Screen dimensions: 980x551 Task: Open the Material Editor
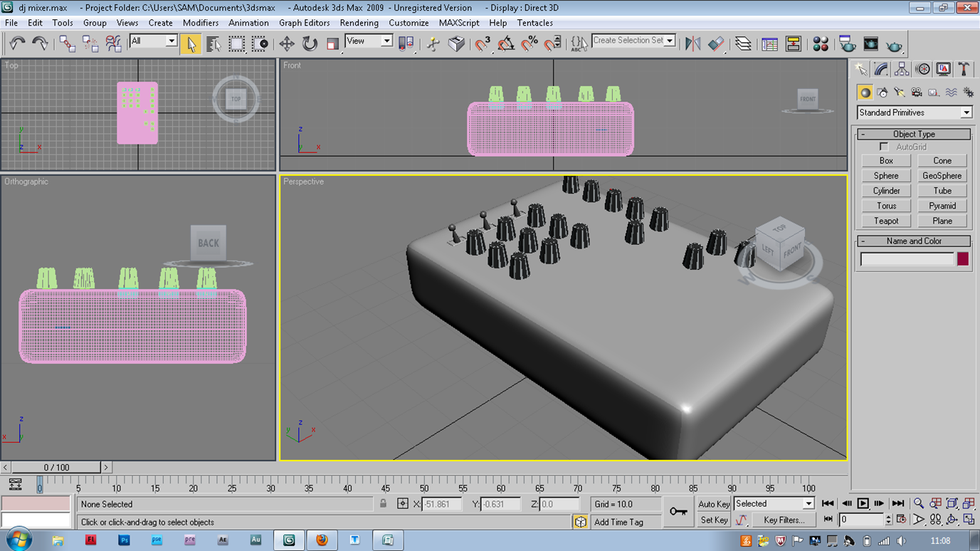[820, 43]
